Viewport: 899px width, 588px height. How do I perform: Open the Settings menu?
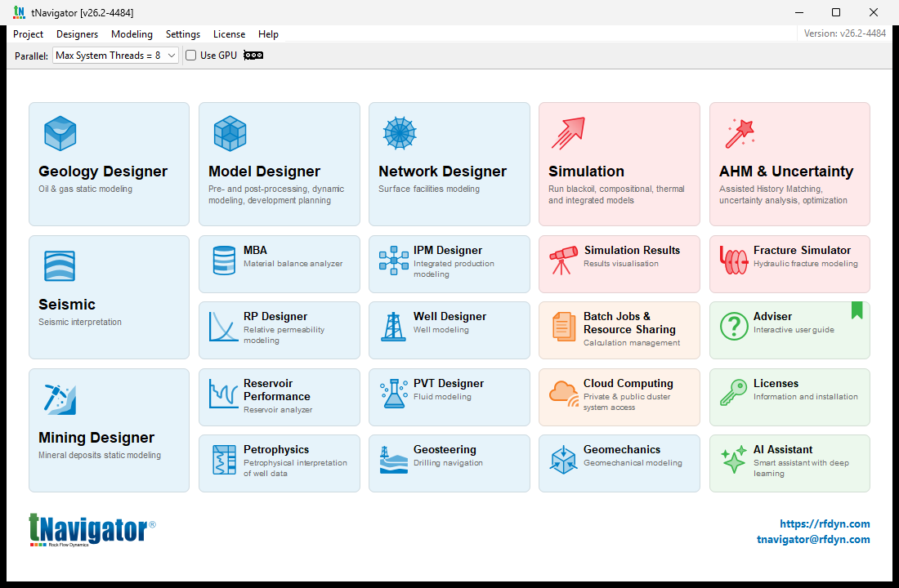click(x=183, y=33)
